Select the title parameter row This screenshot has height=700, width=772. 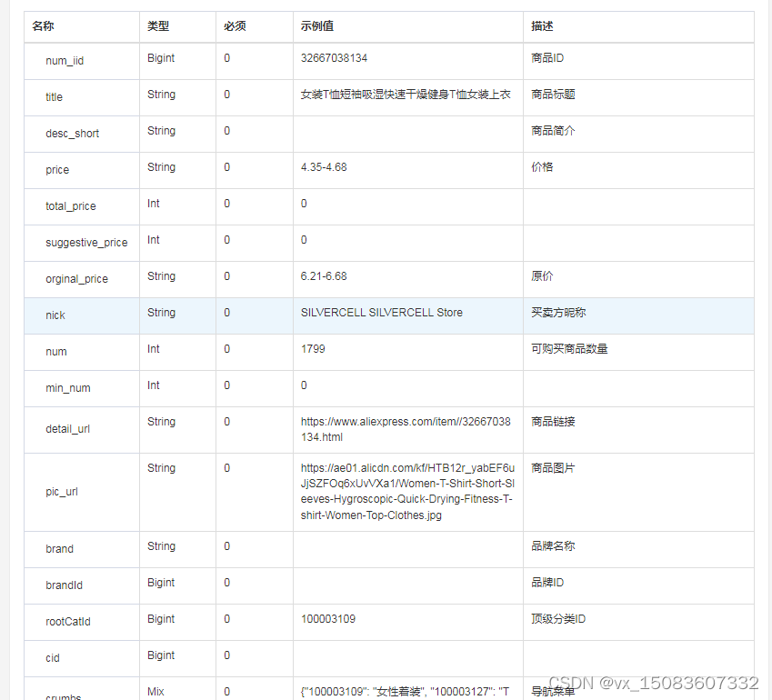click(x=54, y=96)
